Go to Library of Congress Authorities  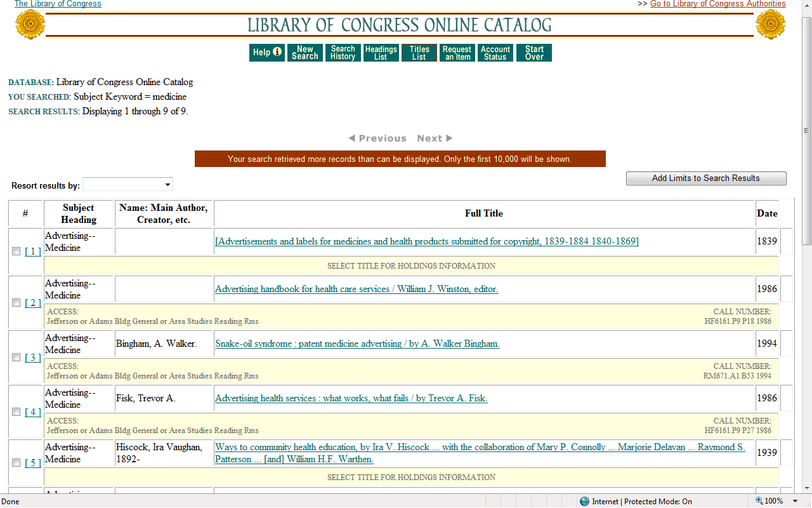(x=718, y=4)
